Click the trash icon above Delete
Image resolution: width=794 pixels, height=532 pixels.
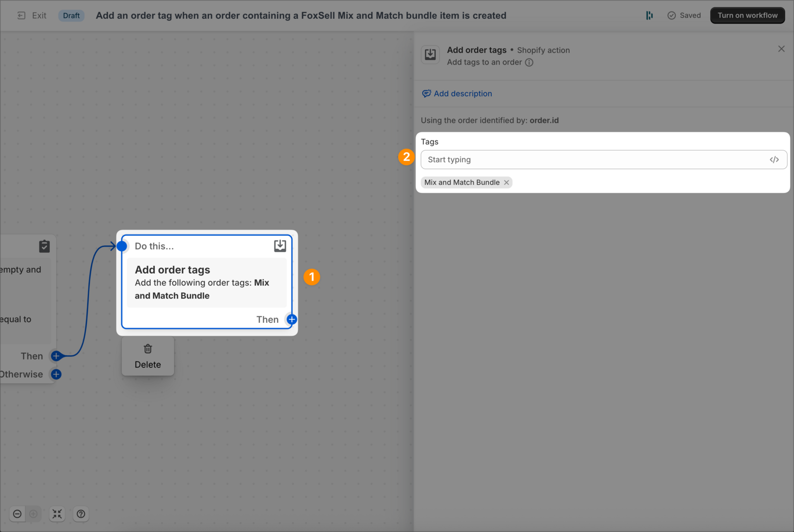tap(147, 349)
